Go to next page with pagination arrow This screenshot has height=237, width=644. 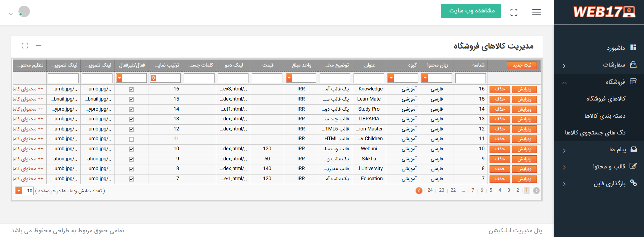point(419,191)
